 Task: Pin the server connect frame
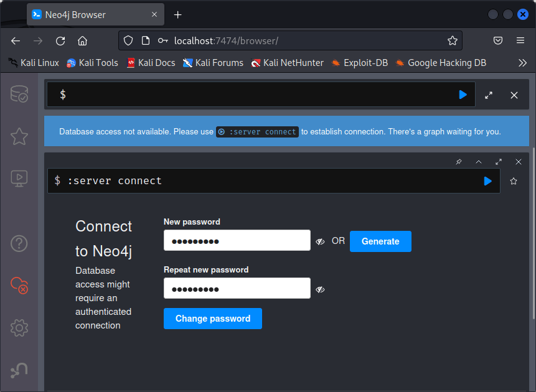pos(458,162)
